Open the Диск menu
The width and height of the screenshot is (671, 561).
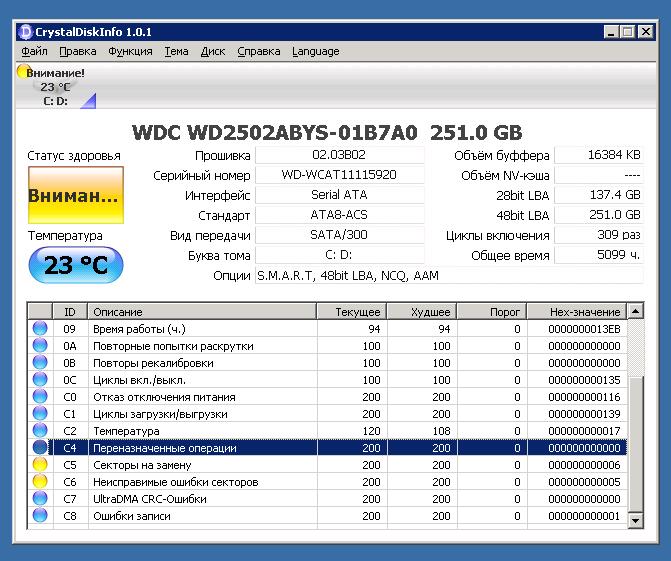[x=213, y=51]
